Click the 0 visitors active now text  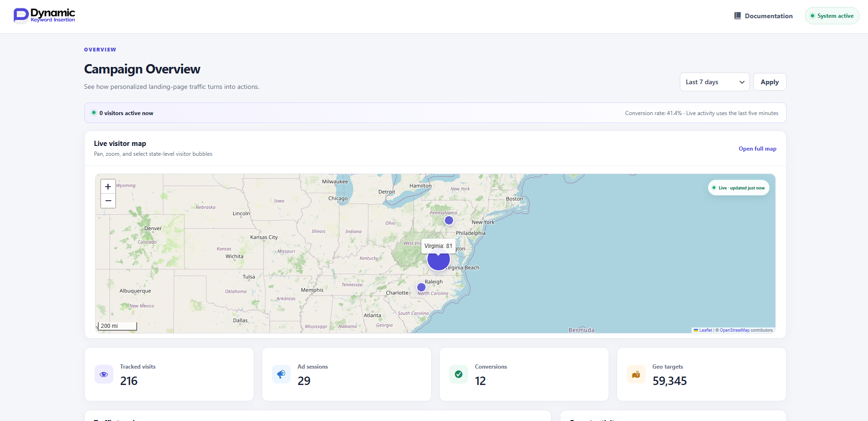pyautogui.click(x=126, y=113)
